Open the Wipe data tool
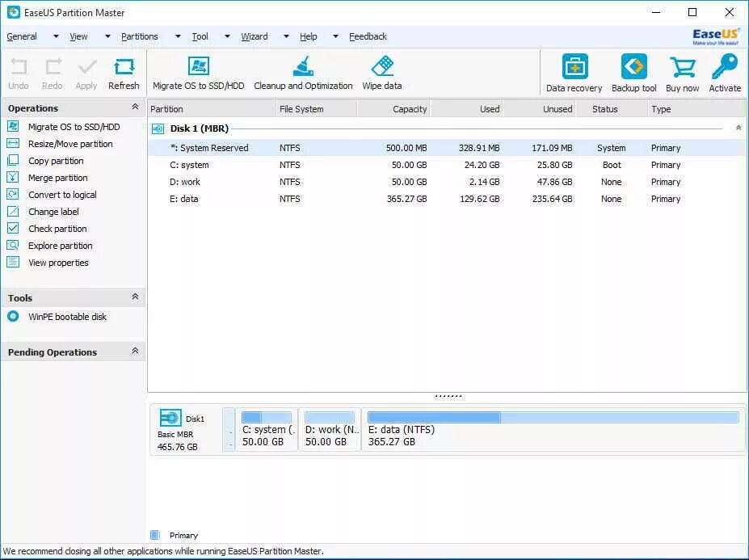The image size is (749, 560). 382,73
